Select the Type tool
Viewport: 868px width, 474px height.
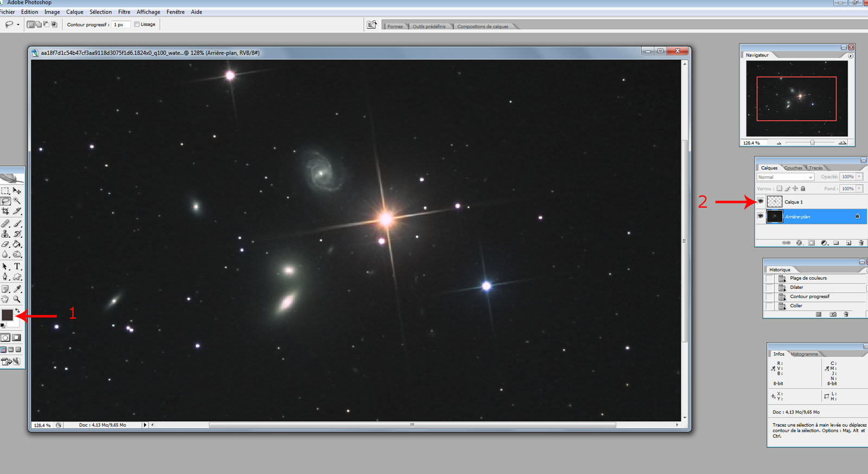click(x=17, y=267)
